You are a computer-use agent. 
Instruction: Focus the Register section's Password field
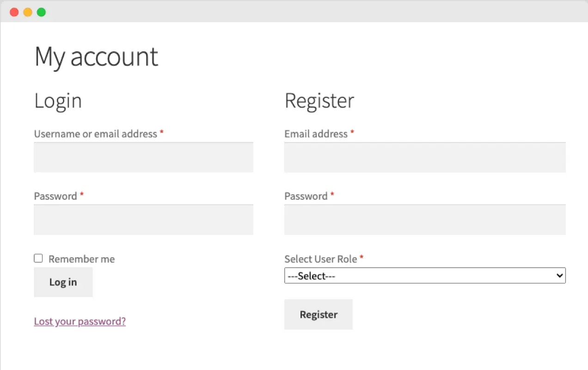click(x=424, y=220)
